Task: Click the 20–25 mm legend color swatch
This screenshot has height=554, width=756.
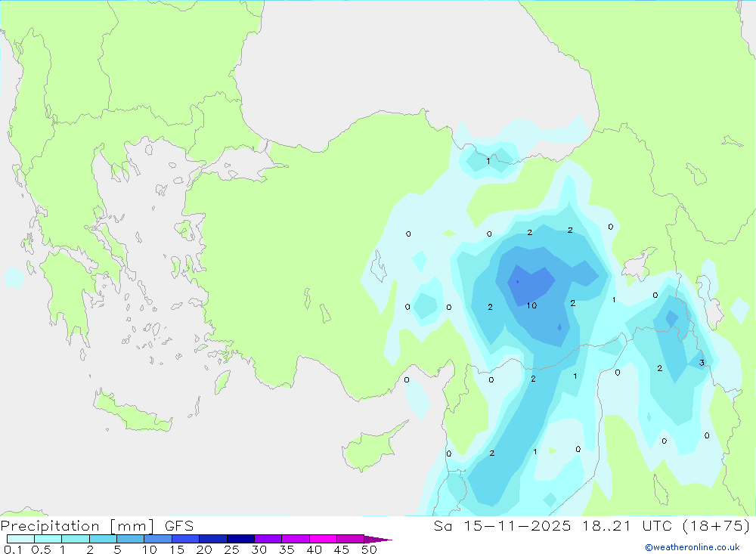Action: 212,539
